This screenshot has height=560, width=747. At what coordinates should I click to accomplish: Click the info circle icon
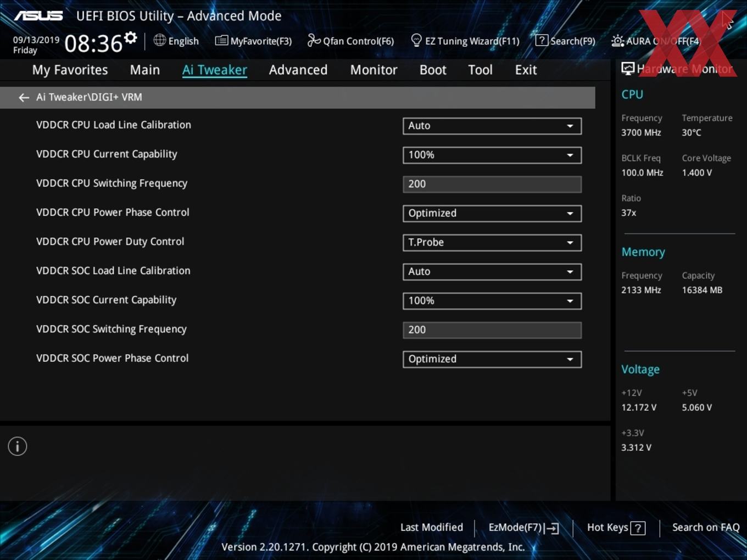(18, 446)
